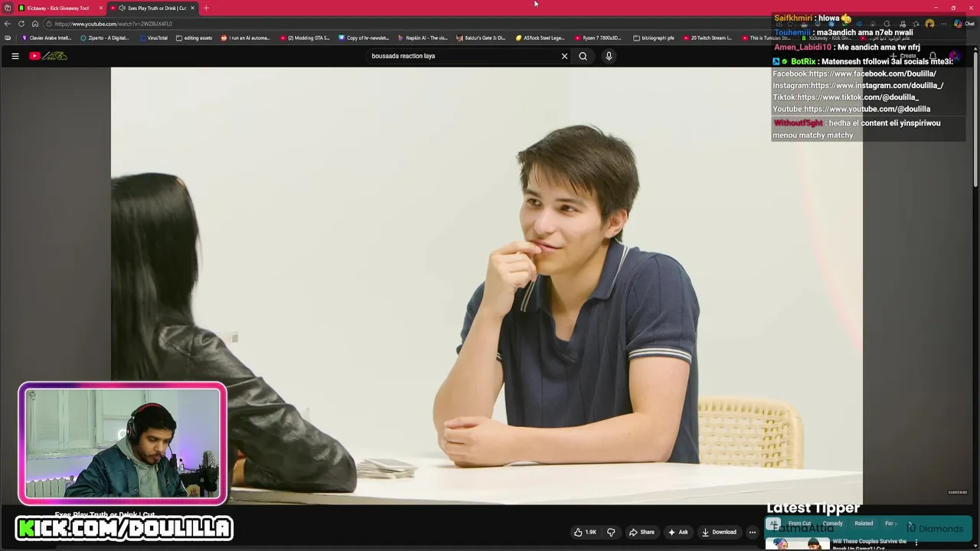Open Napkin AI bookmark
Viewport: 980px width, 551px height.
pos(423,37)
